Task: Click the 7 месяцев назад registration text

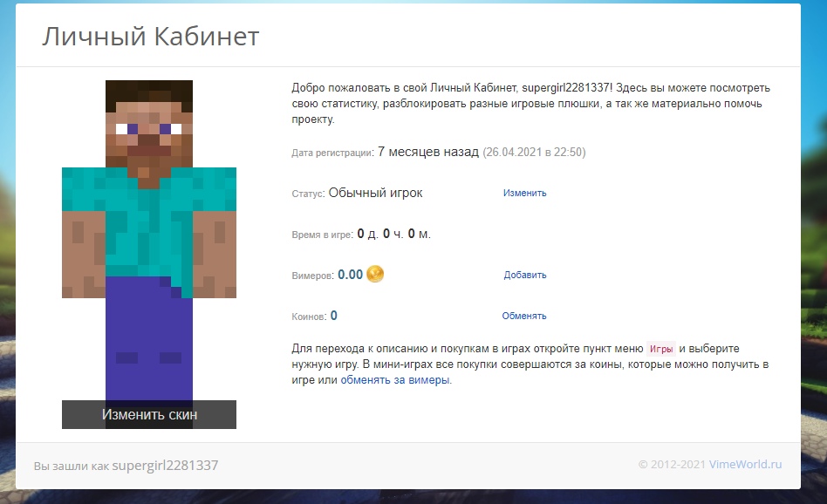Action: (x=427, y=152)
